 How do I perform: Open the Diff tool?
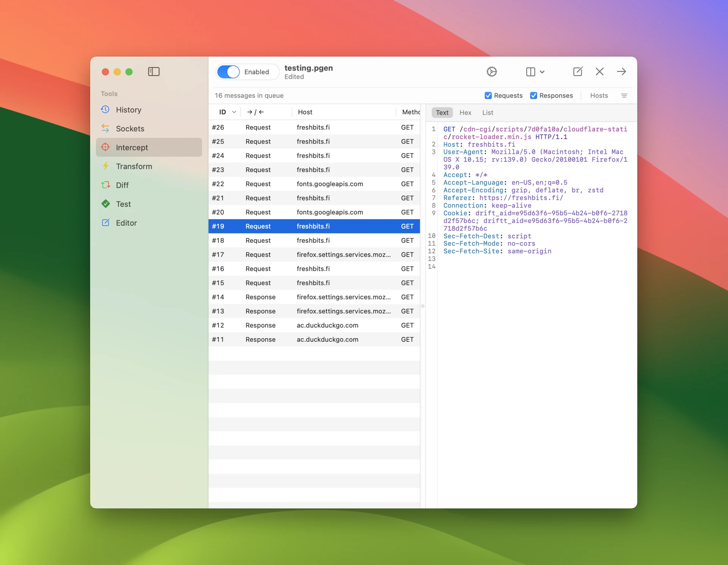(122, 185)
